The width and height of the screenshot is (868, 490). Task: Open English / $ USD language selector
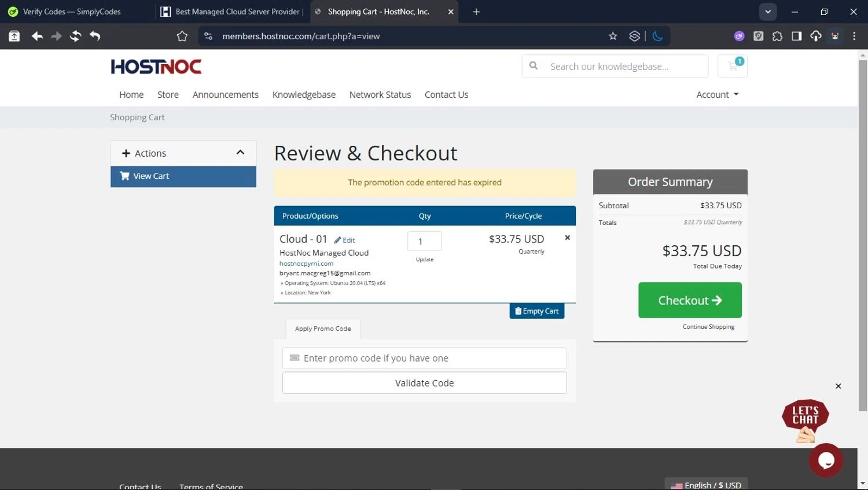click(x=706, y=485)
